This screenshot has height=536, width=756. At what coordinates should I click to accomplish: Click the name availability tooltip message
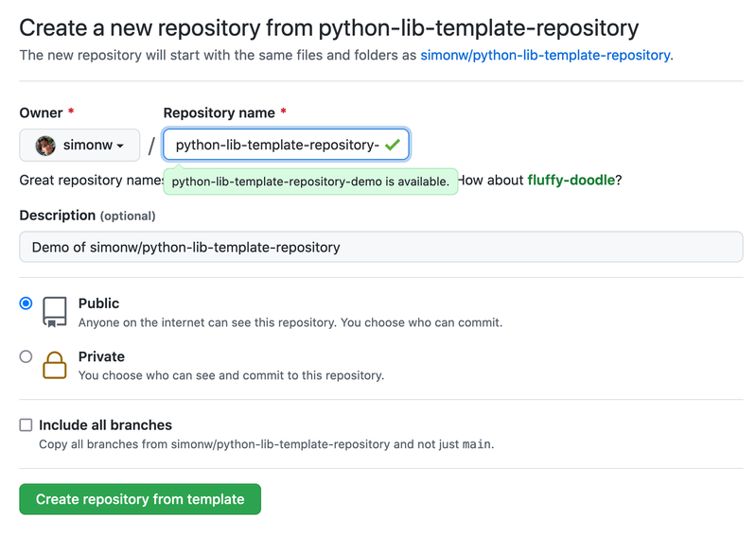coord(310,181)
